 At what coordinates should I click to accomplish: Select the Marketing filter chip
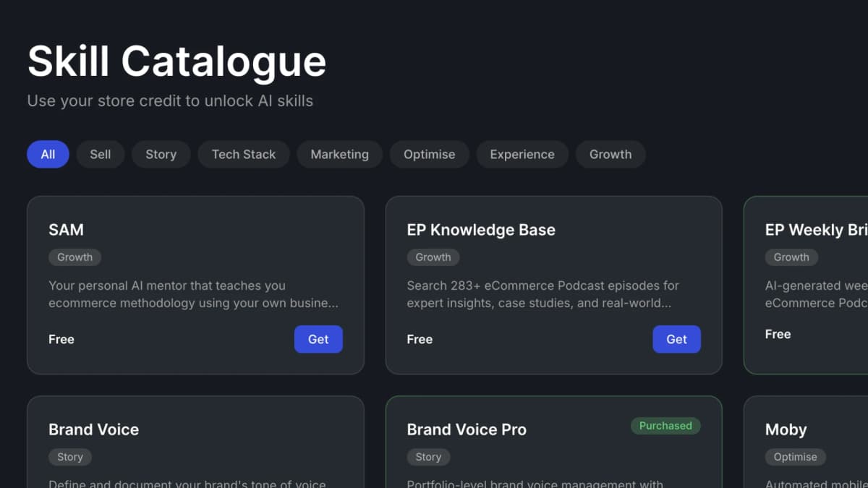(339, 154)
